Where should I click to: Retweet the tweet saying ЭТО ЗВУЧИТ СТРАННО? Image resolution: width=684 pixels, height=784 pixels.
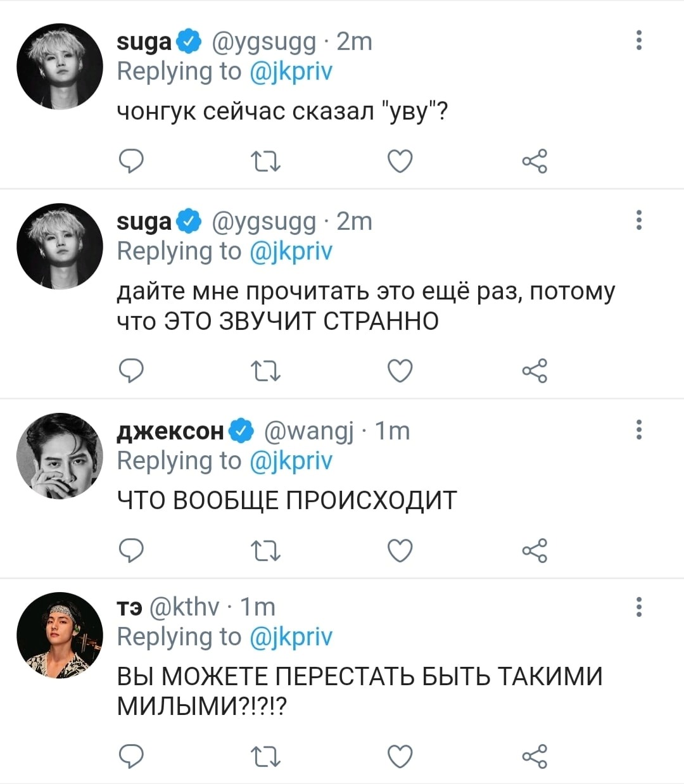[x=266, y=371]
